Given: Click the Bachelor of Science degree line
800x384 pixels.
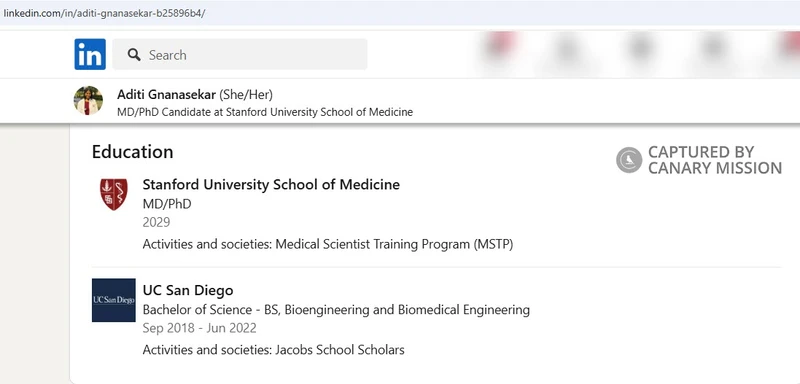Looking at the screenshot, I should tap(336, 310).
